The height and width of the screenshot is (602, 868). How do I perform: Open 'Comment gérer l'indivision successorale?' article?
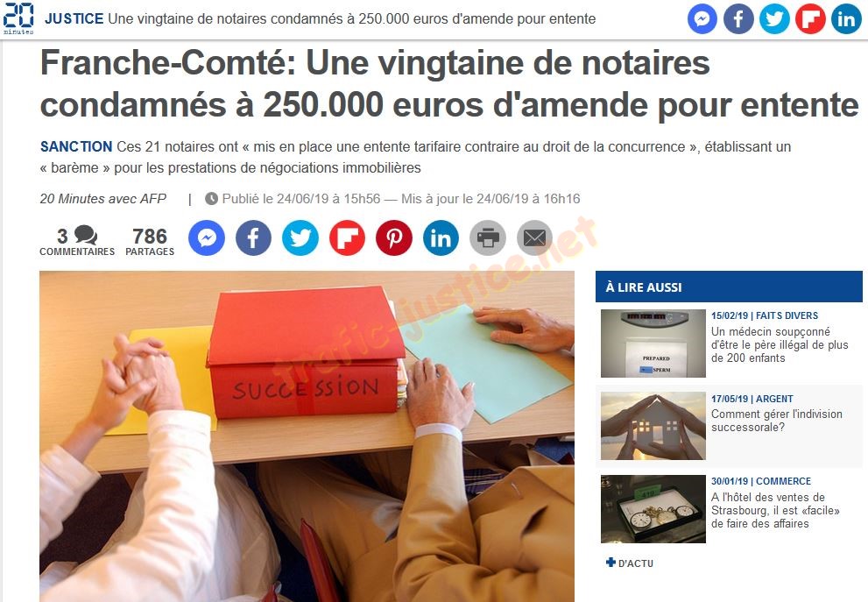(777, 421)
